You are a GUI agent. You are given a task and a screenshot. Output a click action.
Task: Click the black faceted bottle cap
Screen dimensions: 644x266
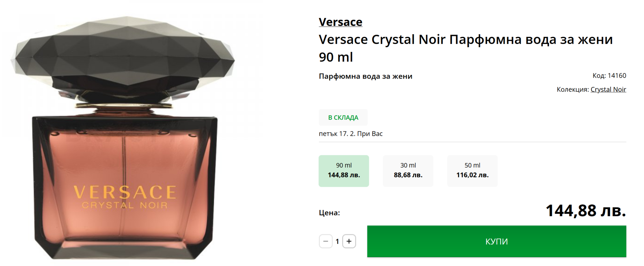tap(125, 57)
